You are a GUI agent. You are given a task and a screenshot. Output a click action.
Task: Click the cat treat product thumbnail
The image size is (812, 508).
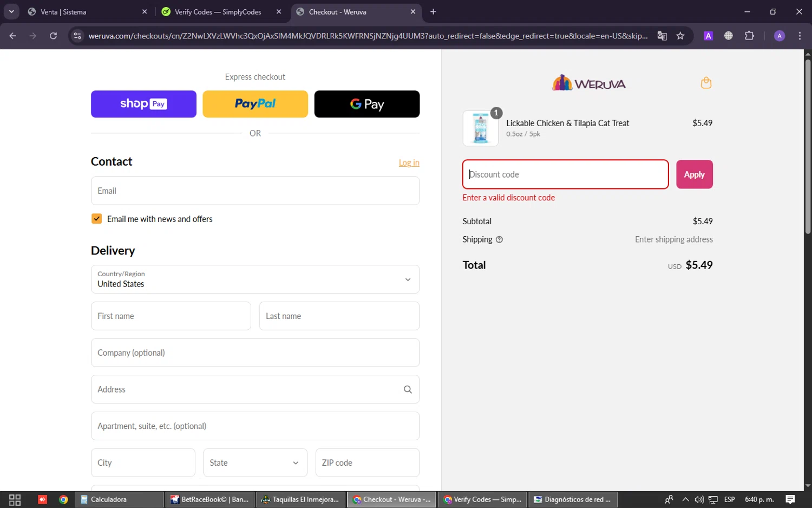click(x=481, y=128)
